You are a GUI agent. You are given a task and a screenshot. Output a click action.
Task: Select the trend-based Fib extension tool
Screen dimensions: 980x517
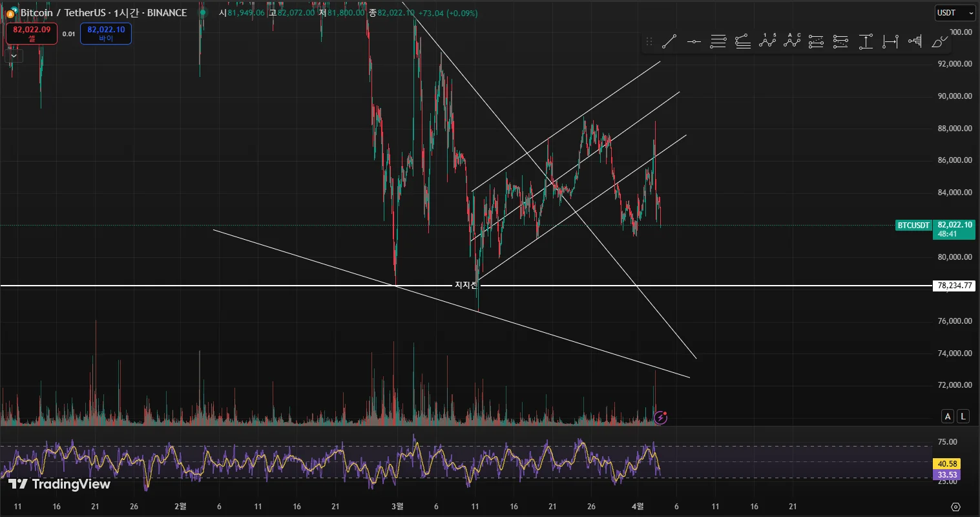pyautogui.click(x=743, y=42)
